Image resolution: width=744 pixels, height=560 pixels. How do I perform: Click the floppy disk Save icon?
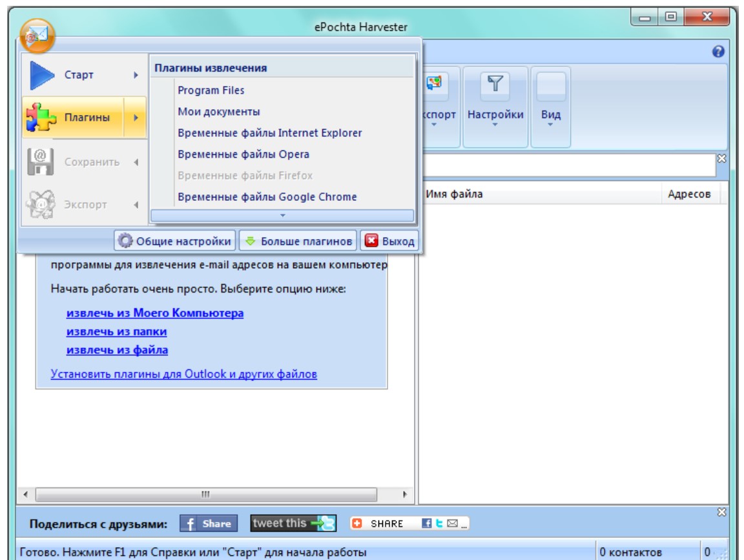click(40, 162)
